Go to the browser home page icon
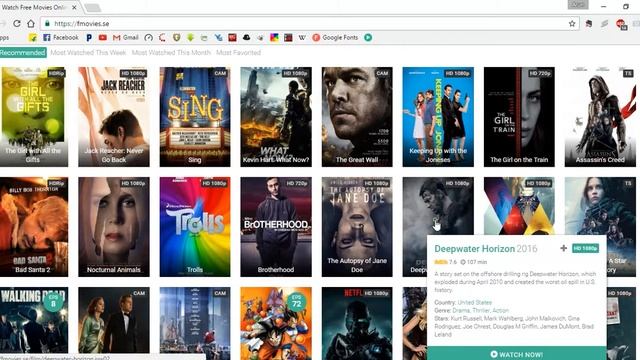 coord(31,24)
